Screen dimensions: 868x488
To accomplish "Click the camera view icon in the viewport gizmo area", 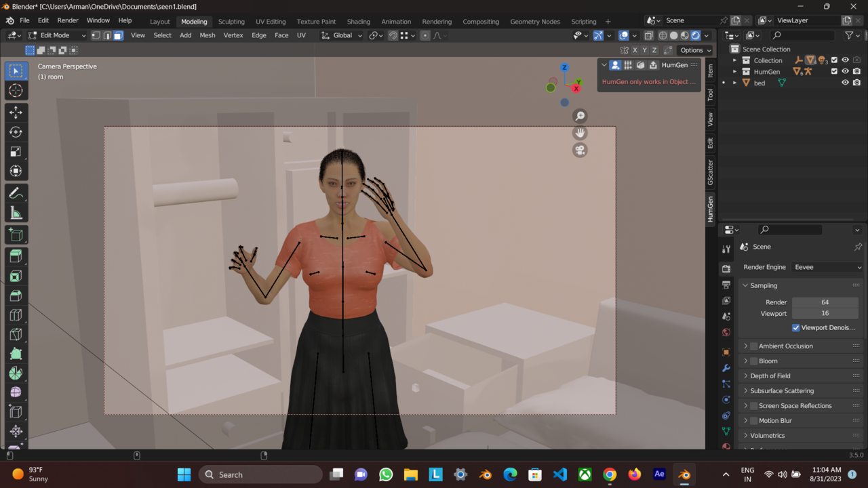I will (580, 150).
